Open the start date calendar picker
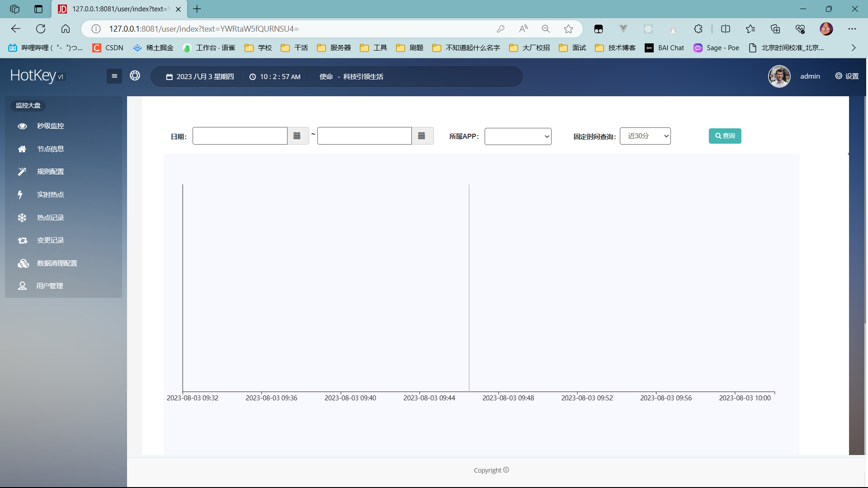 pos(297,136)
